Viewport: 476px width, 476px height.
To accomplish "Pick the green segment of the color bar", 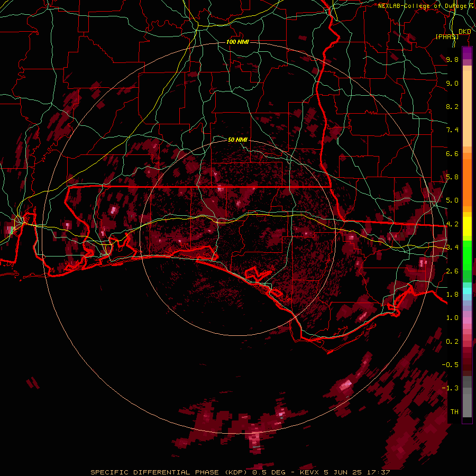I will (x=467, y=255).
